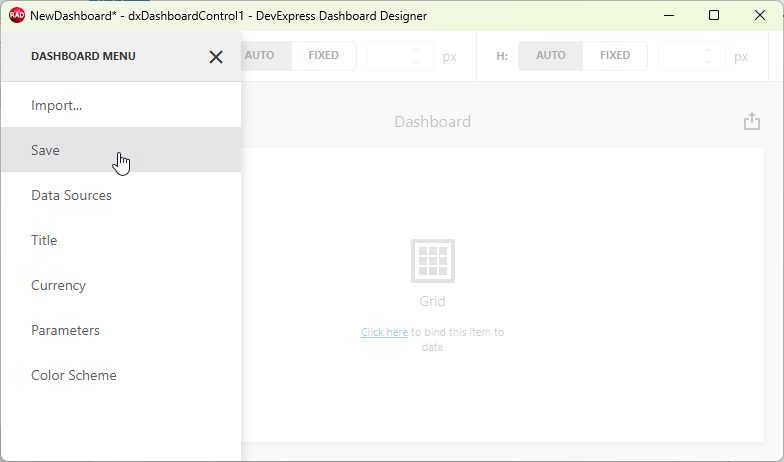Click the Grid item placeholder icon
Screen dimensions: 784x462
pyautogui.click(x=432, y=260)
